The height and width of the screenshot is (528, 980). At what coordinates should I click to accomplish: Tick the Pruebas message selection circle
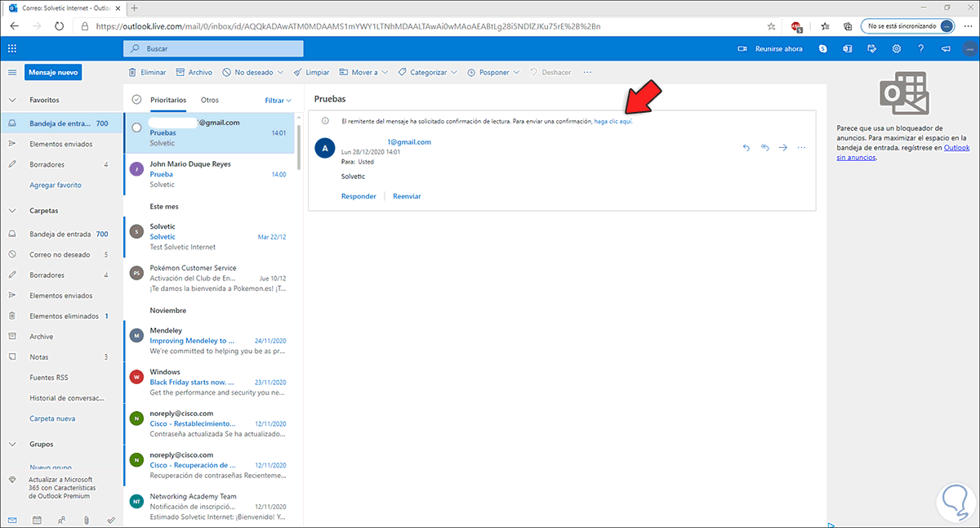[136, 128]
